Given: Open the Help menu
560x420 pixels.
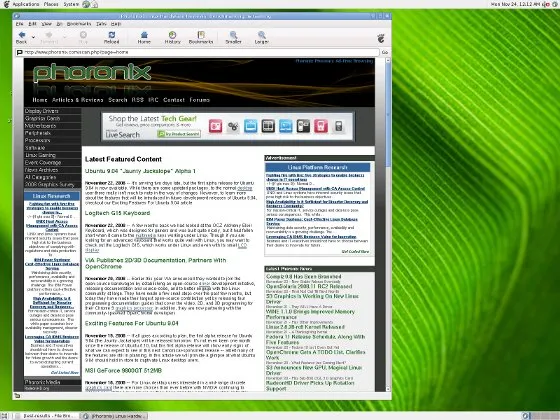Looking at the screenshot, I should coord(116,24).
